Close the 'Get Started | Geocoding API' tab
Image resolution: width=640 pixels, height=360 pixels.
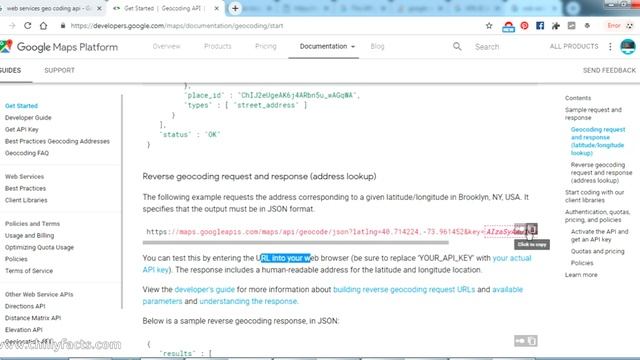[x=217, y=8]
